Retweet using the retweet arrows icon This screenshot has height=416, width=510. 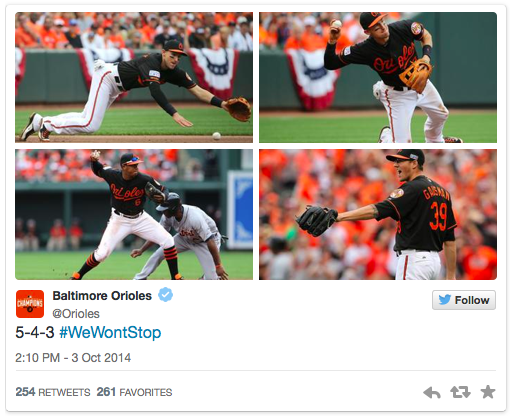(460, 392)
